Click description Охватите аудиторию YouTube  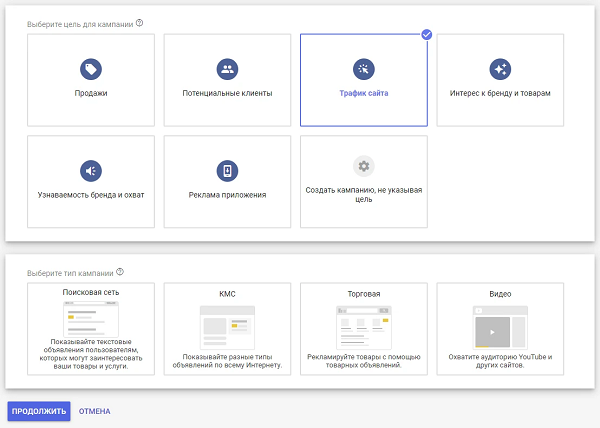point(500,361)
